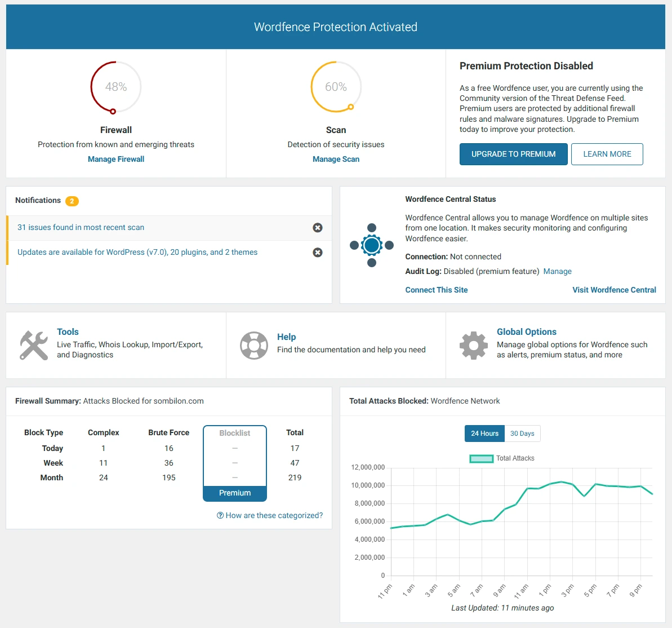Click the Global Options gear icon
Image resolution: width=672 pixels, height=628 pixels.
(474, 346)
